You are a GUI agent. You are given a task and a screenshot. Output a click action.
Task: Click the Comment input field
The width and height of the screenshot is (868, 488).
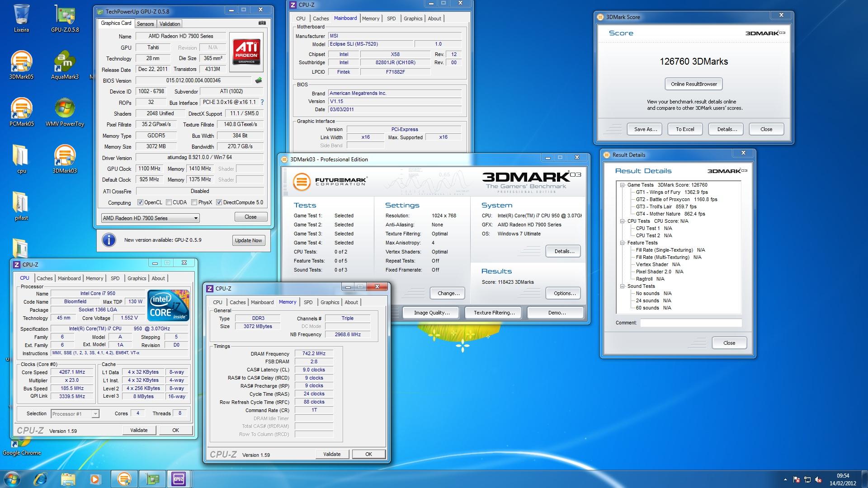pos(691,323)
